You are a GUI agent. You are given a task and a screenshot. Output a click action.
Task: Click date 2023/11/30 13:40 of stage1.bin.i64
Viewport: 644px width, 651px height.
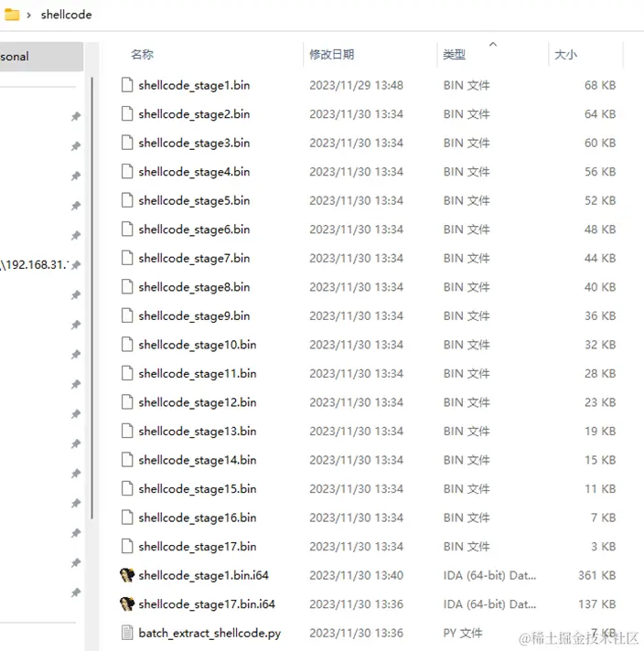coord(356,575)
